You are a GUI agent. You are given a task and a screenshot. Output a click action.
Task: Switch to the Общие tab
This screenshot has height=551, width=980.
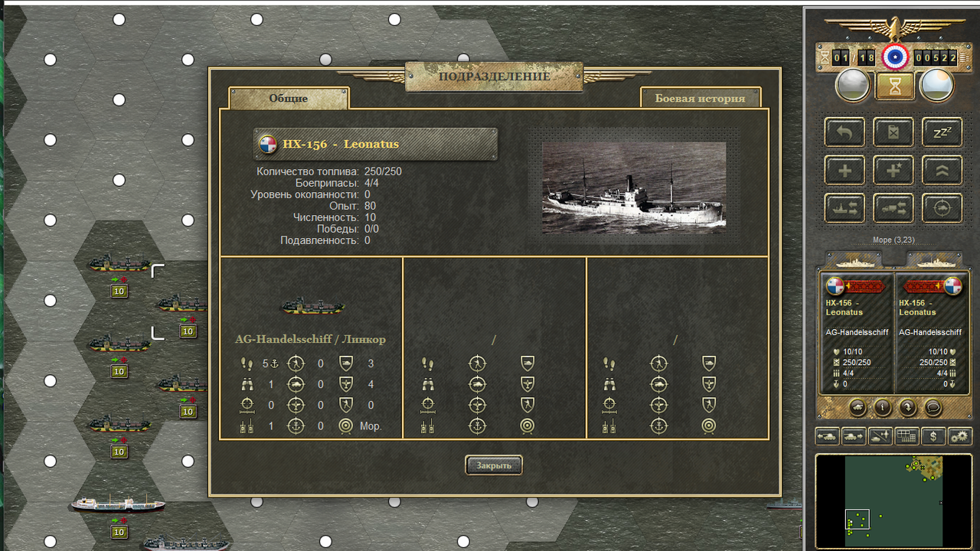click(289, 98)
